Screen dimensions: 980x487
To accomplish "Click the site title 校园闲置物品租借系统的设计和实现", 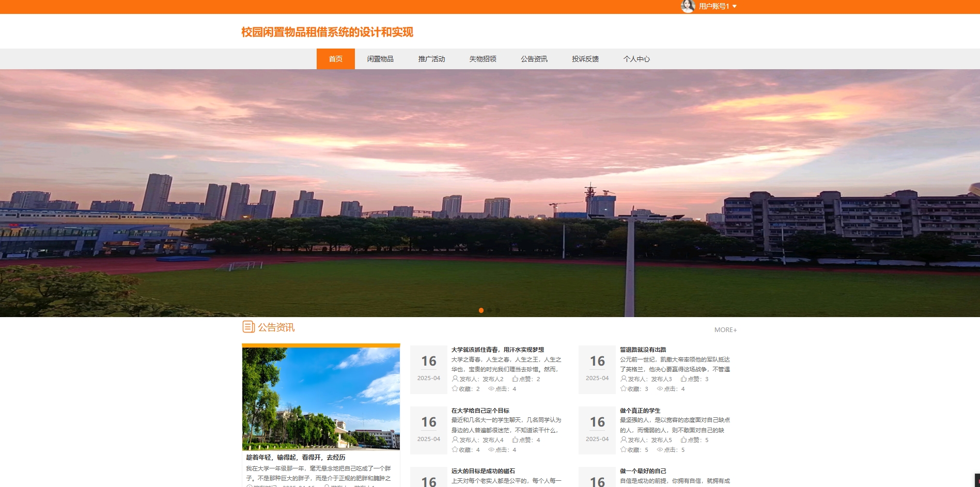I will coord(327,32).
